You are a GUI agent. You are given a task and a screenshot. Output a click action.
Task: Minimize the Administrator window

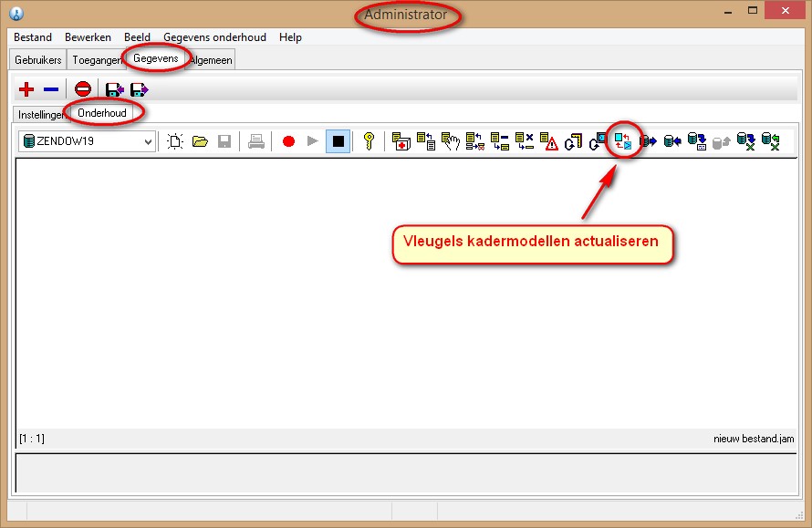tap(728, 11)
